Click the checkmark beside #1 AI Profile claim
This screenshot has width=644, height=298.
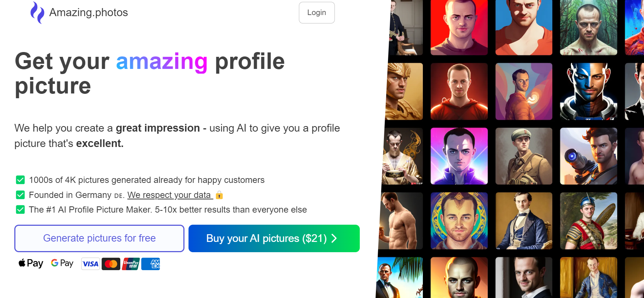21,209
